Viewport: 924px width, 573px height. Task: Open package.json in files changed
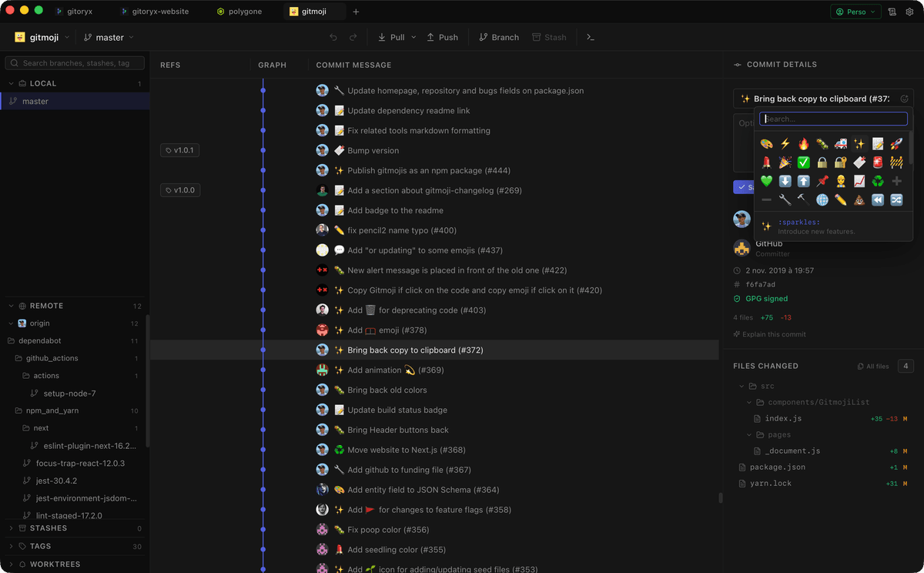pyautogui.click(x=778, y=467)
